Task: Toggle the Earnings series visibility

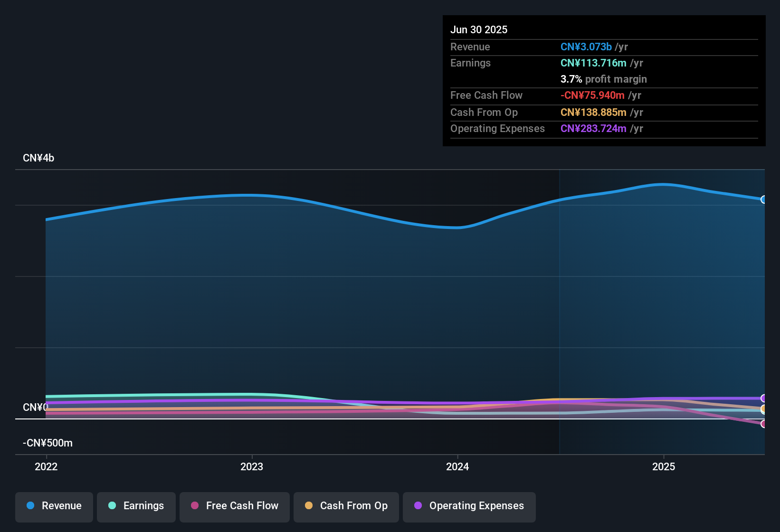Action: tap(136, 506)
